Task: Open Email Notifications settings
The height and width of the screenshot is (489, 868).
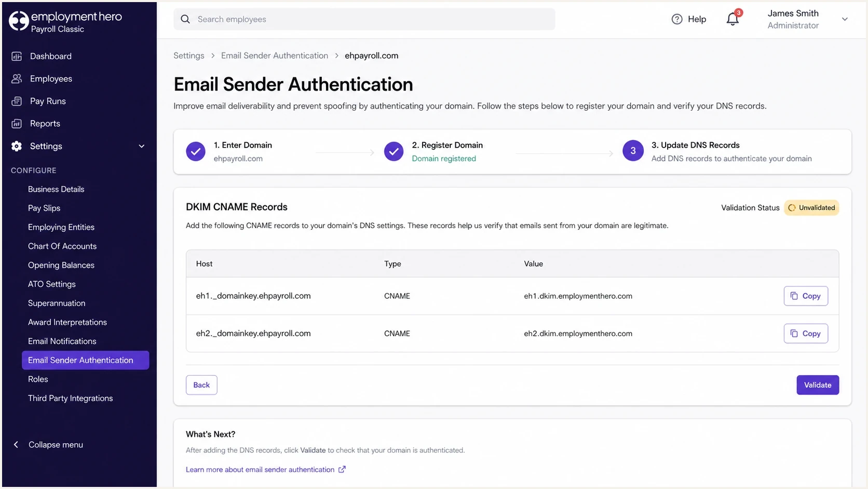Action: (62, 341)
